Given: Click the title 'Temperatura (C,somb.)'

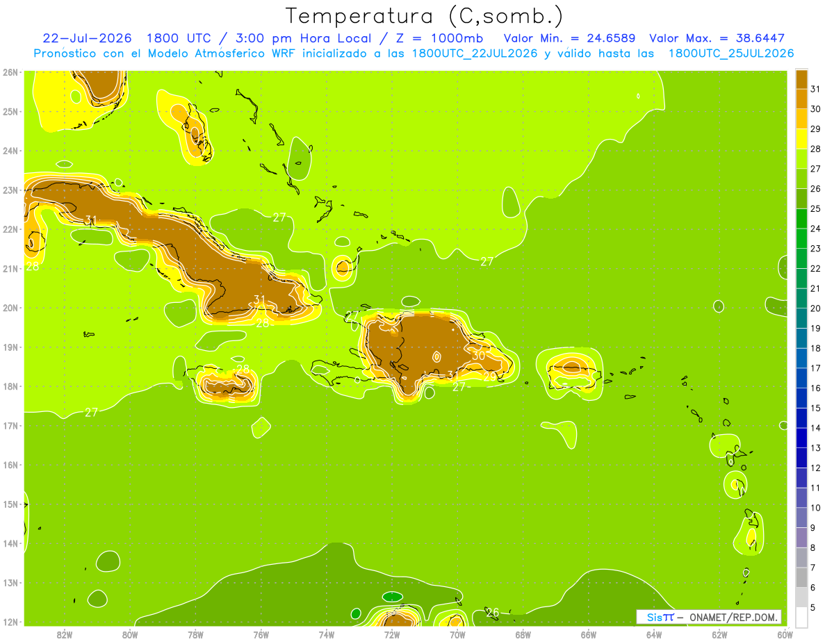Looking at the screenshot, I should [425, 16].
